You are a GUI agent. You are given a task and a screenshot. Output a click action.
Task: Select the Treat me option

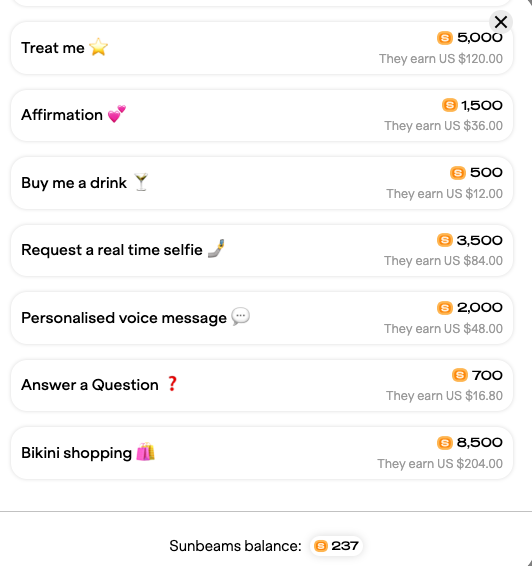(x=262, y=48)
